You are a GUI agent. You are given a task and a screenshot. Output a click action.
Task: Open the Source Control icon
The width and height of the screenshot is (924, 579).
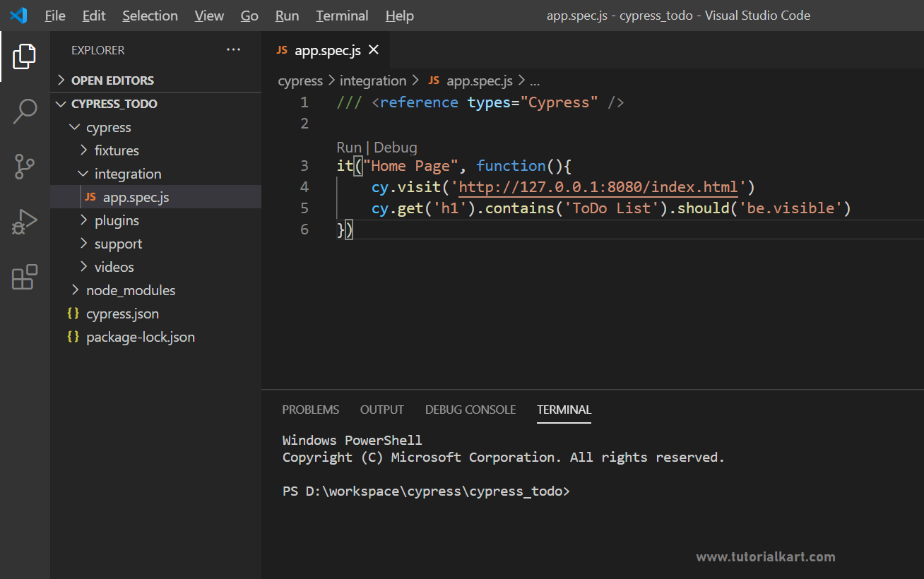point(24,167)
